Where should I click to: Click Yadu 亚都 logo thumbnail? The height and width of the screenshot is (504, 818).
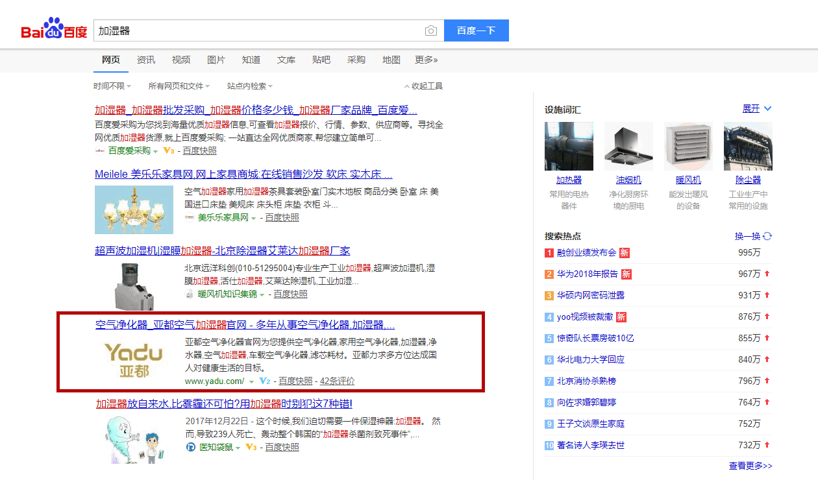click(x=134, y=361)
